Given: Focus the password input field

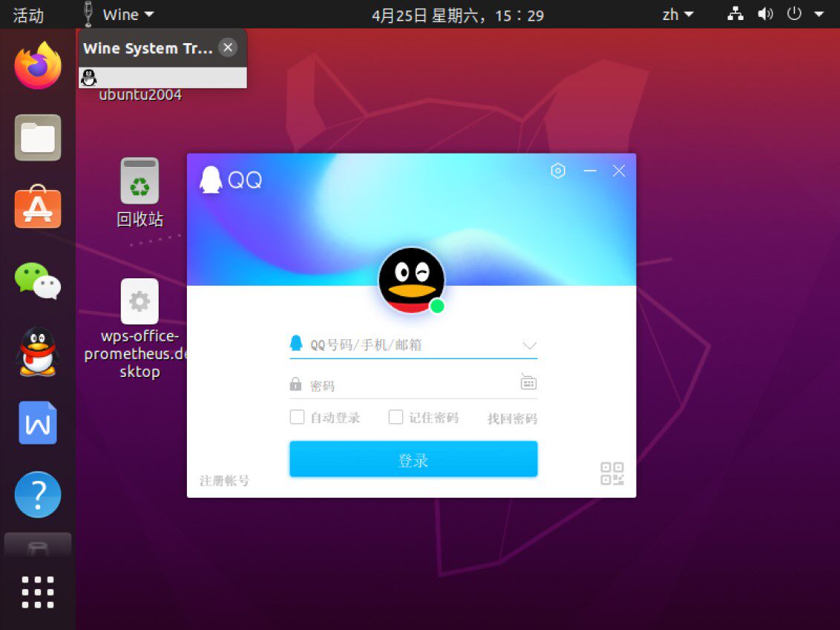Looking at the screenshot, I should [413, 385].
